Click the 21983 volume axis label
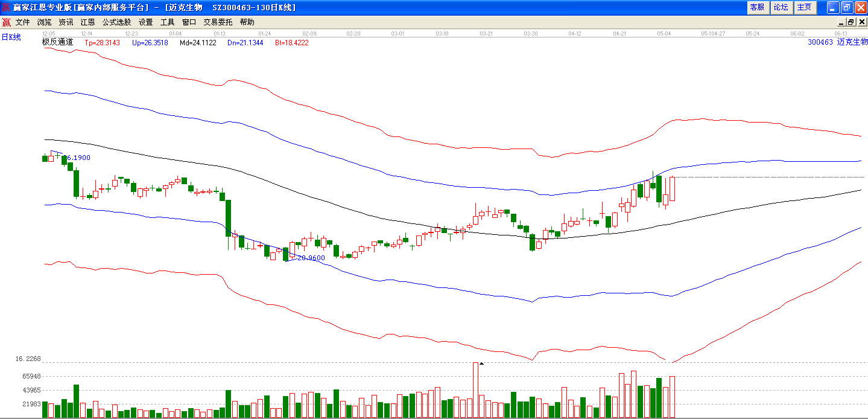 [31, 405]
